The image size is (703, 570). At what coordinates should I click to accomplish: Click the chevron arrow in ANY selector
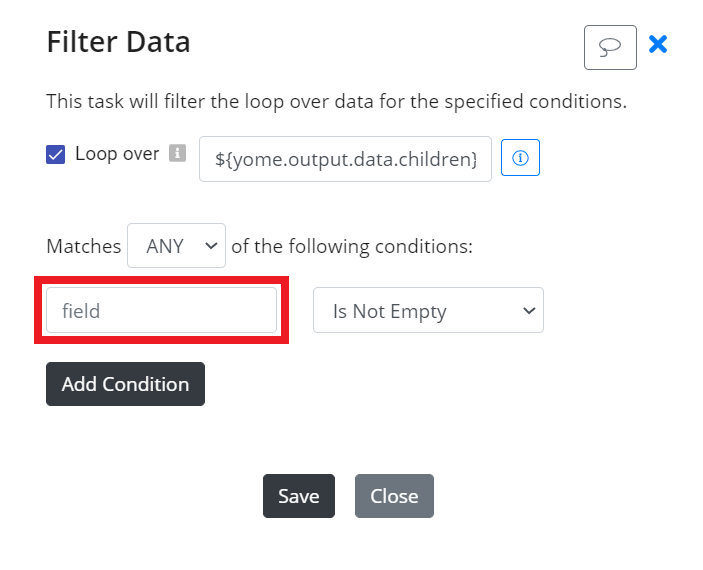pyautogui.click(x=211, y=246)
